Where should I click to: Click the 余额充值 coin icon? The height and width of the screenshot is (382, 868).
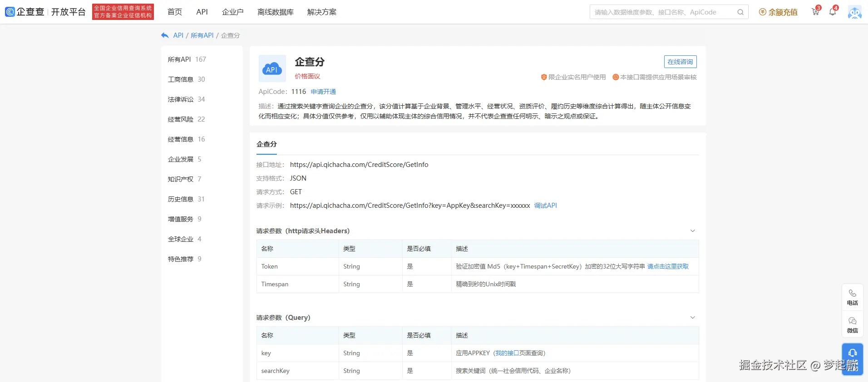coord(763,12)
